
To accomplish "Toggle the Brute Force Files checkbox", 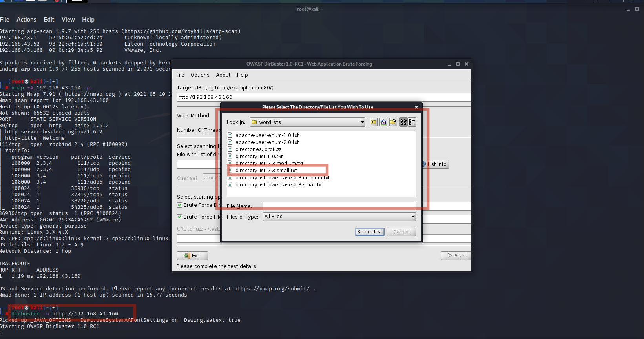I will [x=180, y=217].
